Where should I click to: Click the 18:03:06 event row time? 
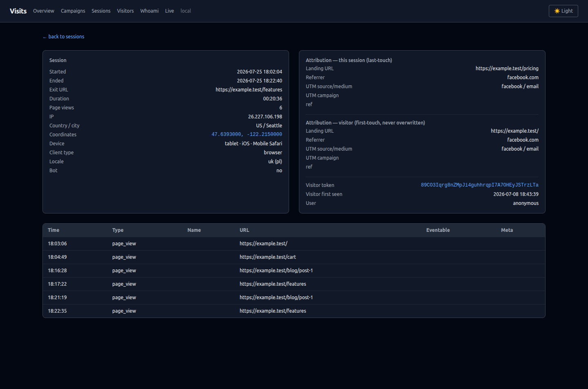click(57, 244)
